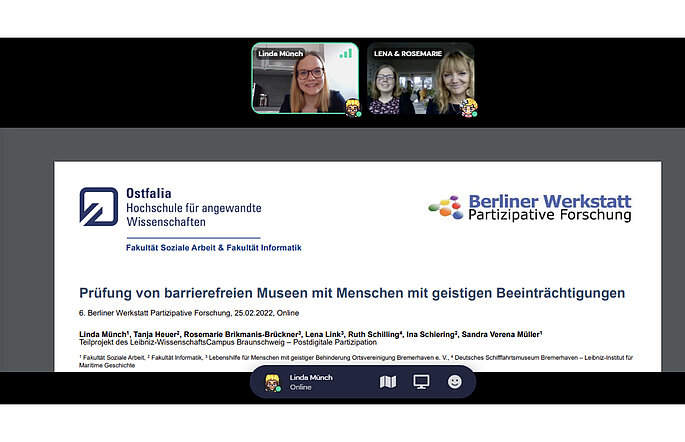This screenshot has height=442, width=685.
Task: Click Linda Münch's avatar in the bottom bar
Action: [272, 382]
